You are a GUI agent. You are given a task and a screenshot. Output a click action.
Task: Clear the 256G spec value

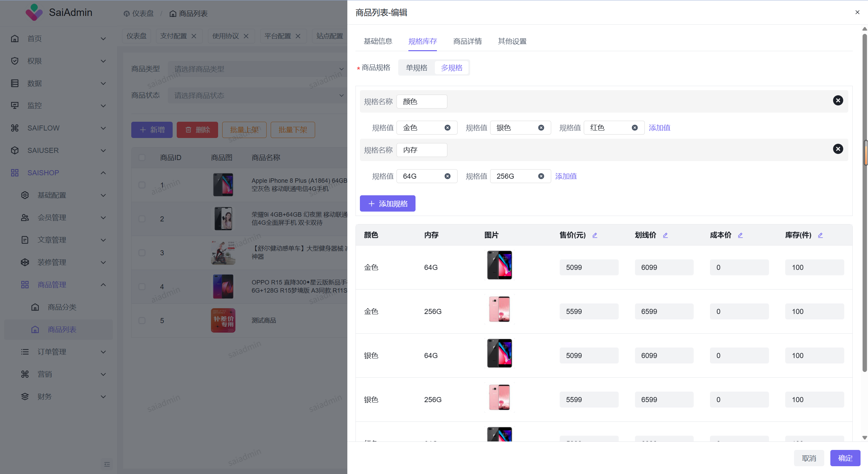tap(541, 176)
